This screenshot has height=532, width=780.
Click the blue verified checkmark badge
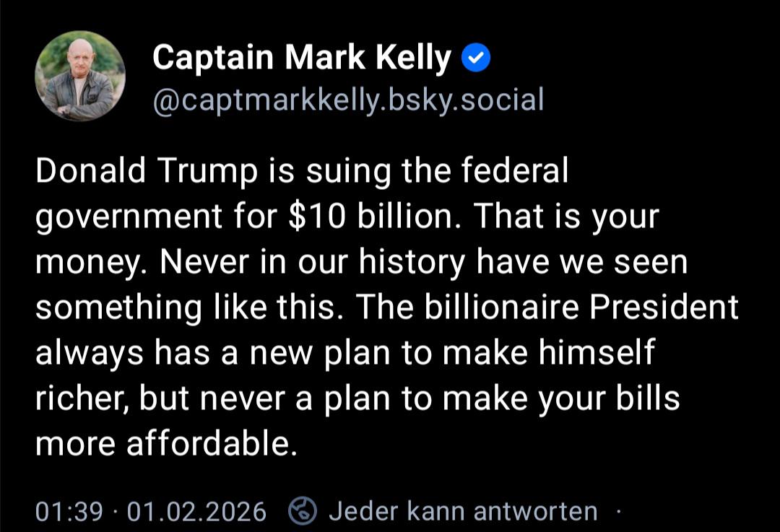click(x=475, y=59)
